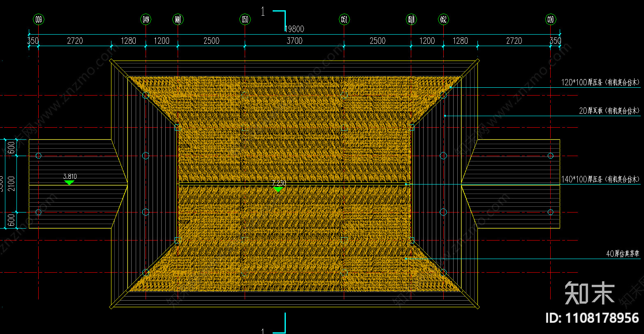644x334 pixels.
Task: Click the 3700 dimension text
Action: pyautogui.click(x=294, y=41)
